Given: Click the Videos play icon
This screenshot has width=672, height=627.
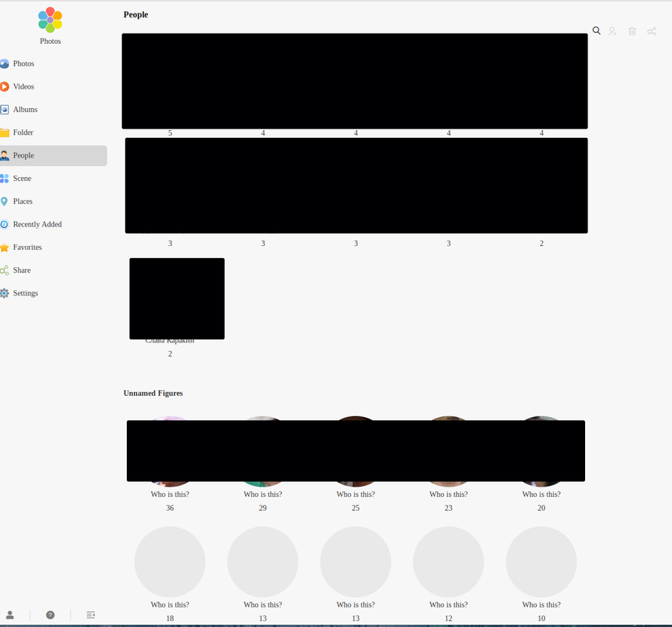Looking at the screenshot, I should click(4, 87).
